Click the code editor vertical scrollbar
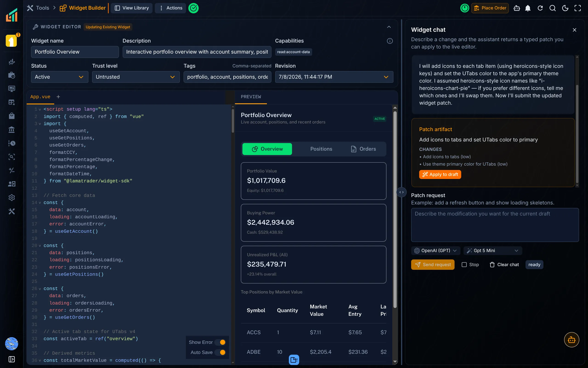Image resolution: width=588 pixels, height=368 pixels. coord(233,121)
